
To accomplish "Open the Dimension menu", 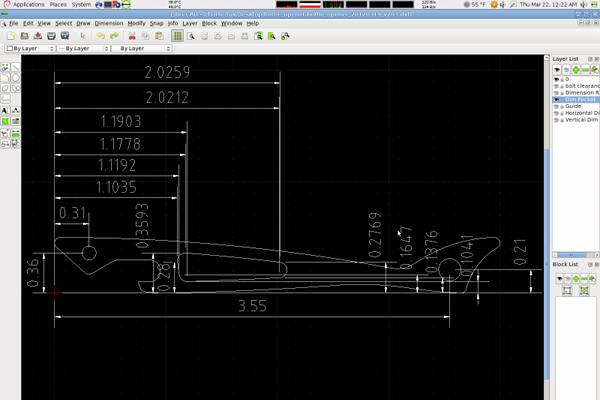I will pyautogui.click(x=109, y=23).
